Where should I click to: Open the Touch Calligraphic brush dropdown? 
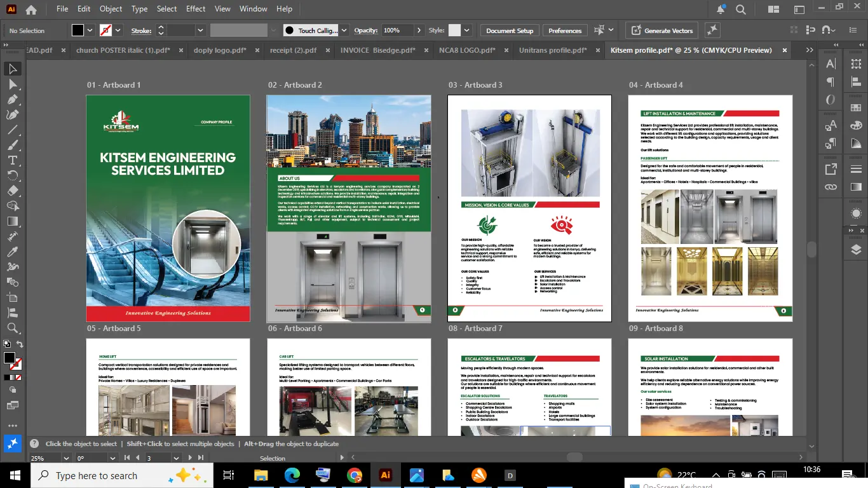tap(344, 30)
